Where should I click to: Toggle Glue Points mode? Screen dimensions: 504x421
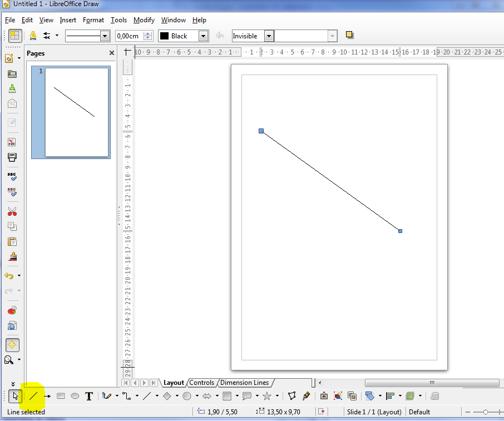click(307, 396)
